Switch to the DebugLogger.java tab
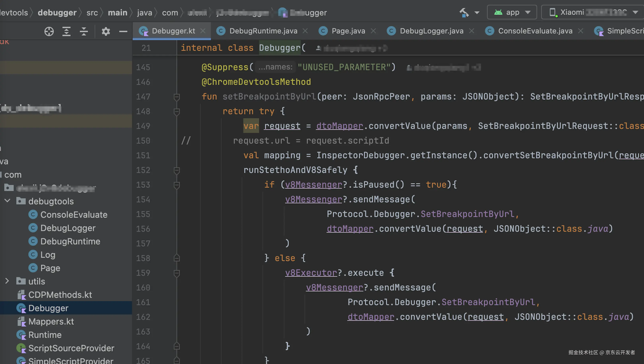644x364 pixels. 431,31
